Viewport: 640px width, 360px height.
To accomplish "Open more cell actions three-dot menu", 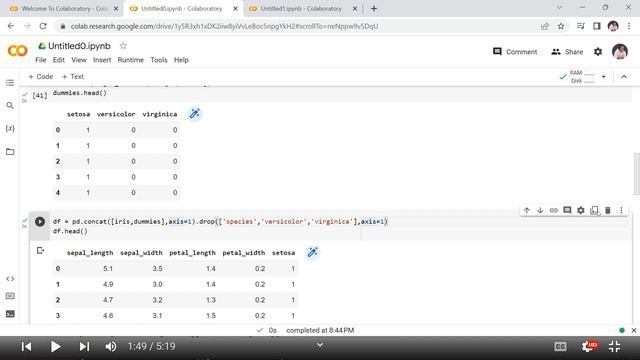I will 621,211.
